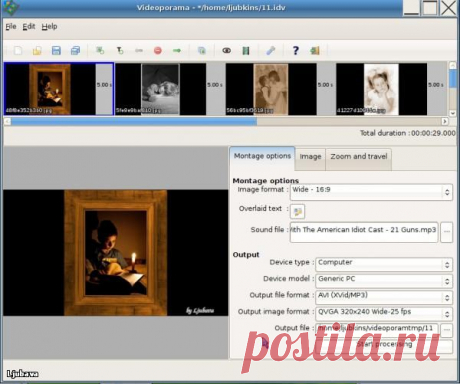Open settings with the blue wrench icon
This screenshot has width=460, height=384.
click(271, 51)
